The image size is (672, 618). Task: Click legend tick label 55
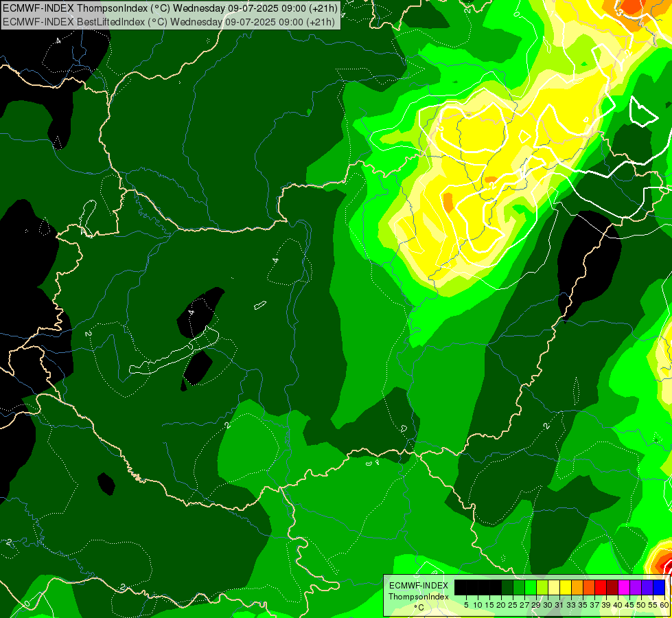coord(653,605)
